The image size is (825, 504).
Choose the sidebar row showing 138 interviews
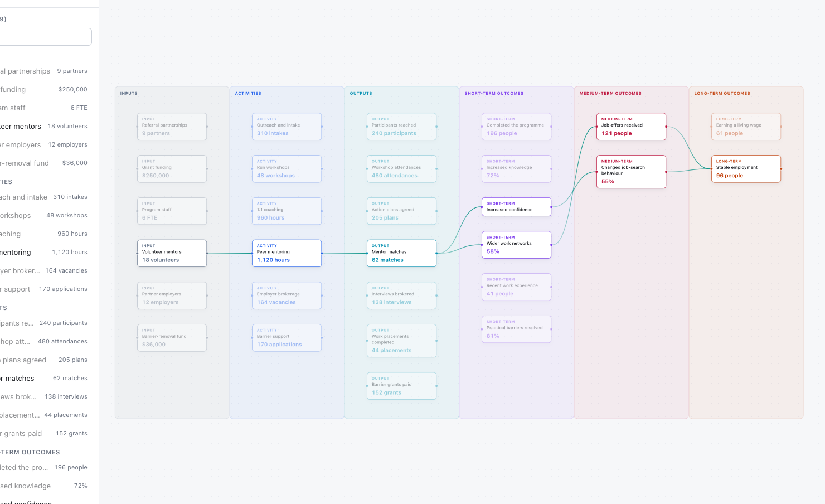pyautogui.click(x=45, y=396)
